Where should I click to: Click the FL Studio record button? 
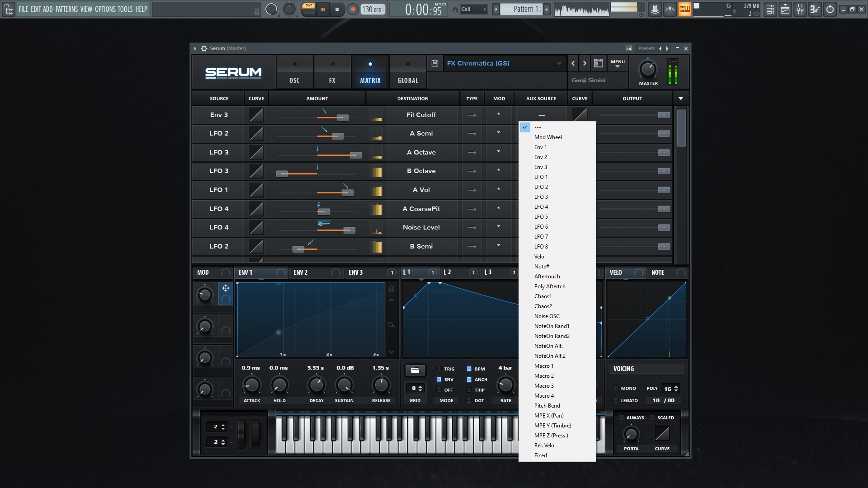[353, 9]
